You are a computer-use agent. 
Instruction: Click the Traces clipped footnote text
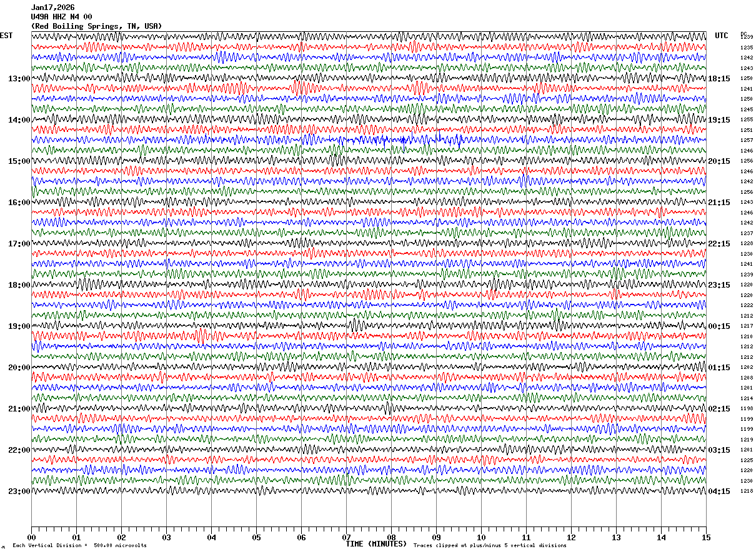490,546
